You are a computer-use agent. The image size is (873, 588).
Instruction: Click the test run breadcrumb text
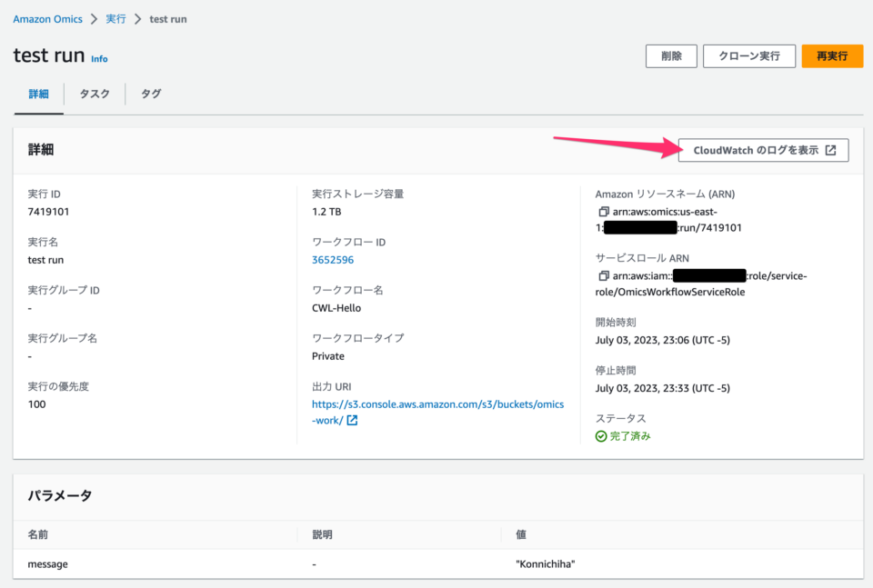[x=168, y=19]
